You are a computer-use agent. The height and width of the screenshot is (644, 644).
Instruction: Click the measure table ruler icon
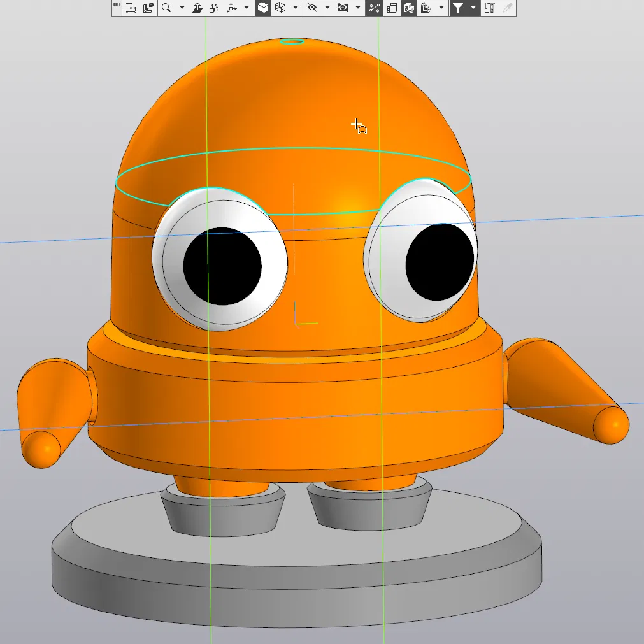[x=489, y=8]
